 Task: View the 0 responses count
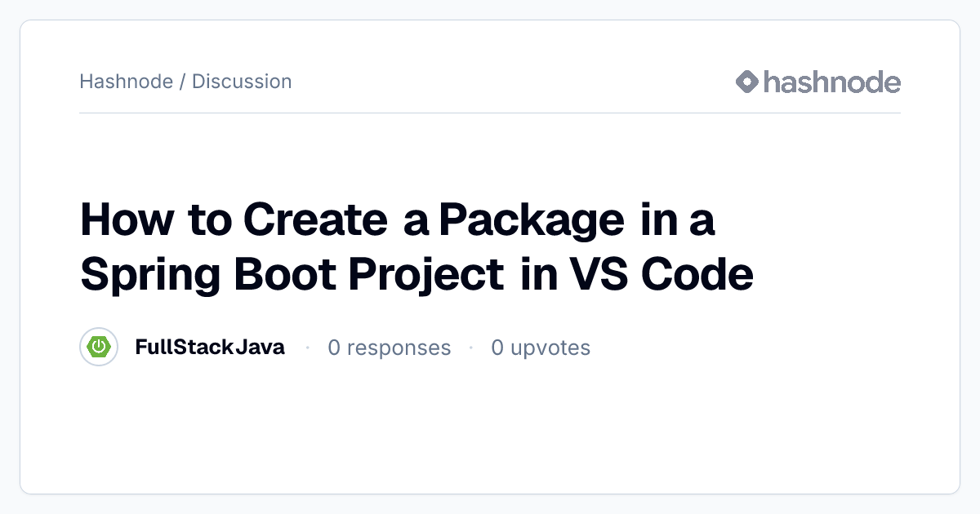tap(390, 348)
